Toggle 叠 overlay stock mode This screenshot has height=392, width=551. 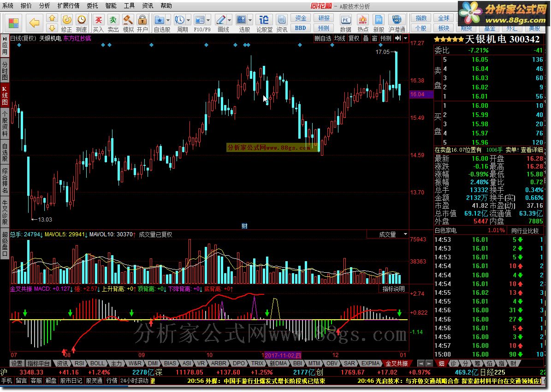pyautogui.click(x=366, y=38)
